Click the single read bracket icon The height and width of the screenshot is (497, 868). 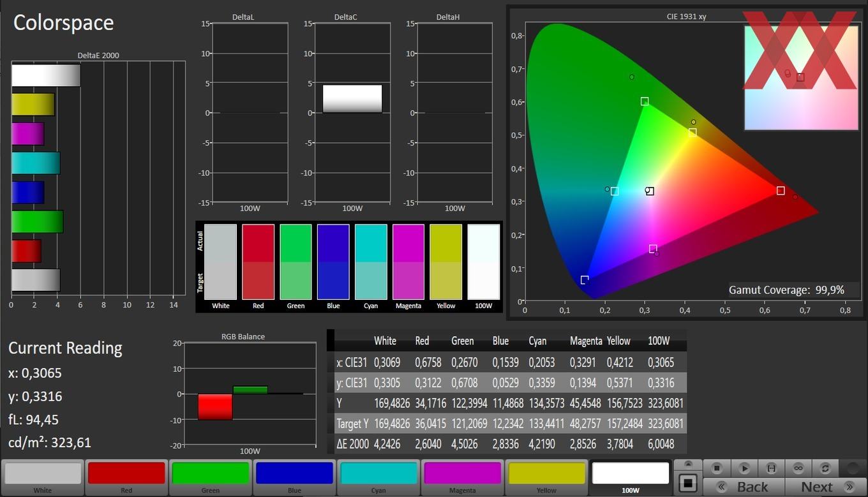[771, 468]
